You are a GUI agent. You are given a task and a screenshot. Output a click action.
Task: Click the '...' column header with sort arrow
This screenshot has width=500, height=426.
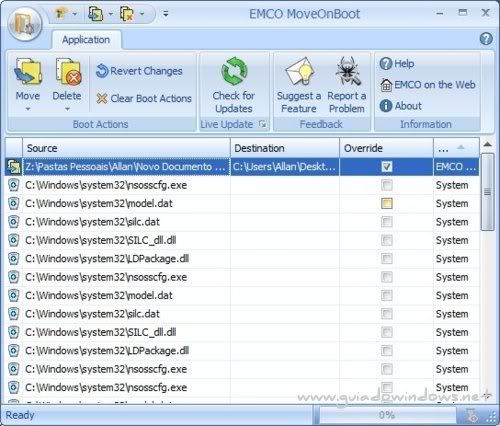pos(456,148)
